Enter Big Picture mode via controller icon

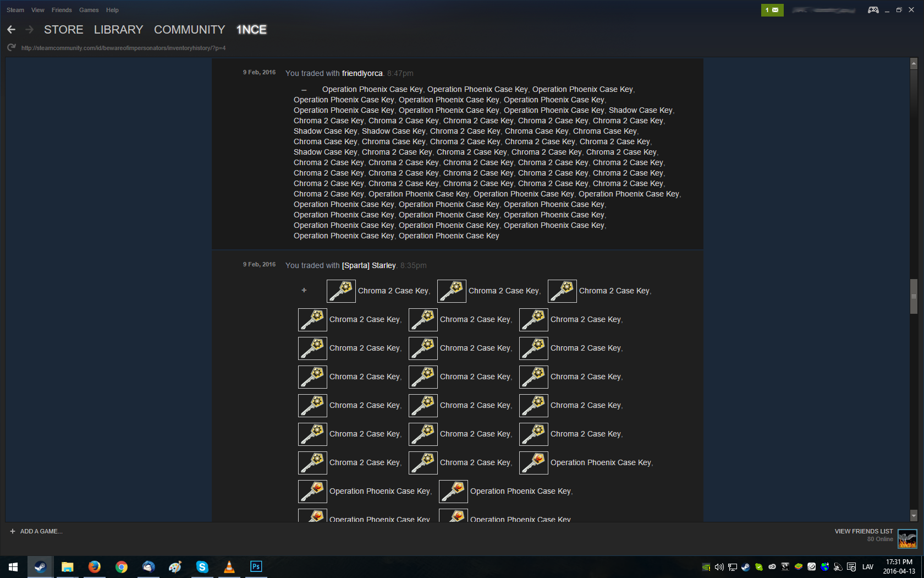[x=873, y=10]
